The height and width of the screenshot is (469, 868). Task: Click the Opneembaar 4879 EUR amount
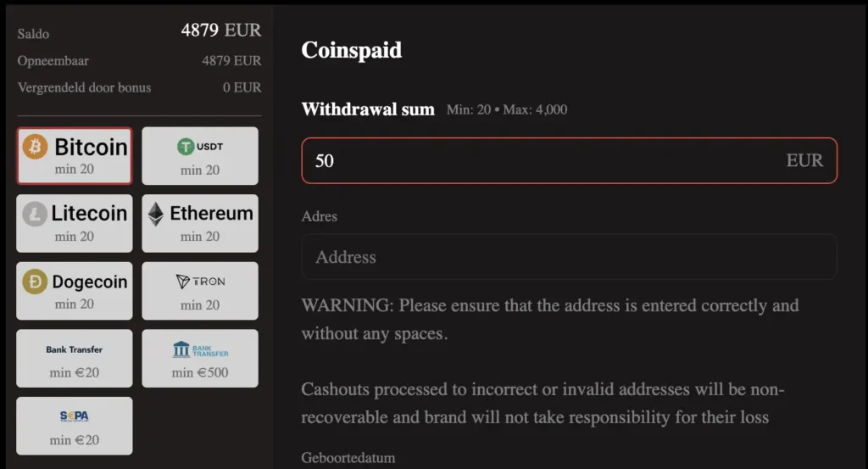click(x=231, y=61)
